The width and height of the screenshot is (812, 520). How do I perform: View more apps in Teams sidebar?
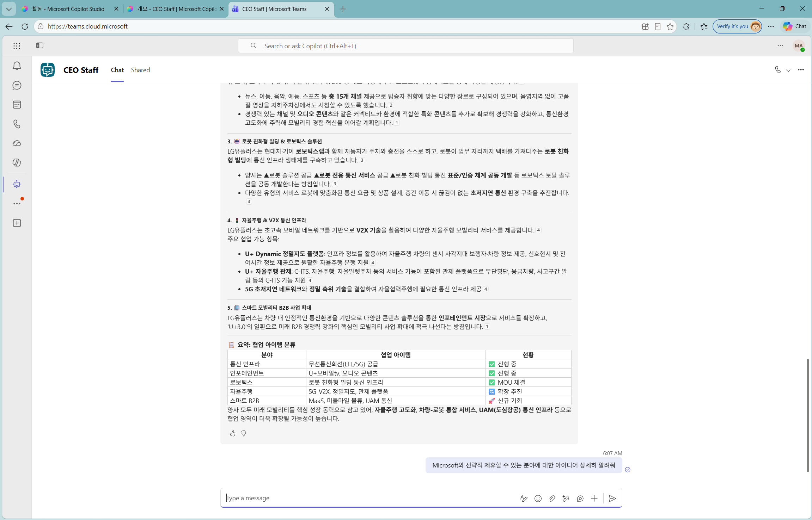point(17,203)
